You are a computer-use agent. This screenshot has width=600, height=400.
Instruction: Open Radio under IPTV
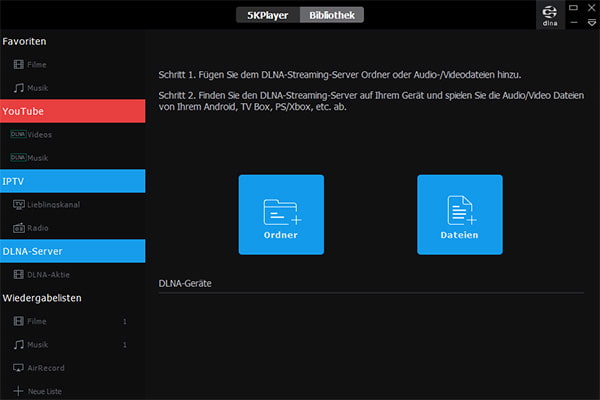(x=73, y=228)
